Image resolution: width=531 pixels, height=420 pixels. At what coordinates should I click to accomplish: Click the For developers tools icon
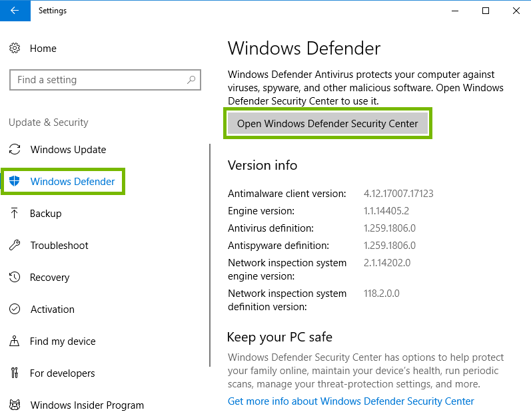coord(14,373)
